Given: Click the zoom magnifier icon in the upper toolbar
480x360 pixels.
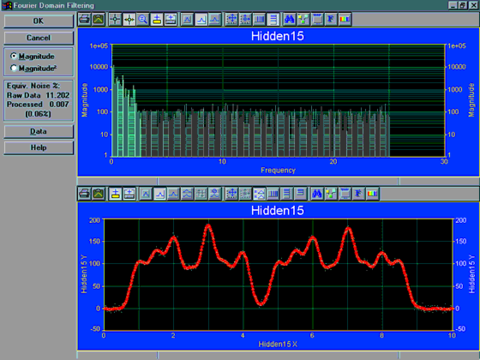Looking at the screenshot, I should coord(143,19).
